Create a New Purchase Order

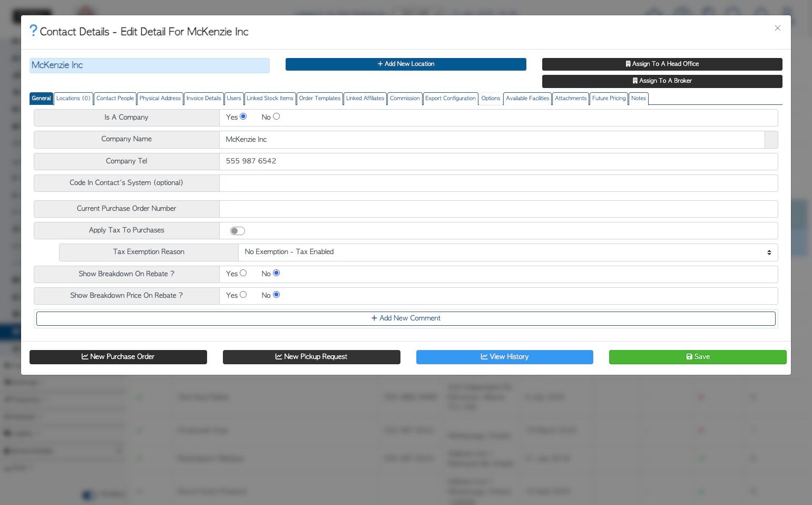118,357
